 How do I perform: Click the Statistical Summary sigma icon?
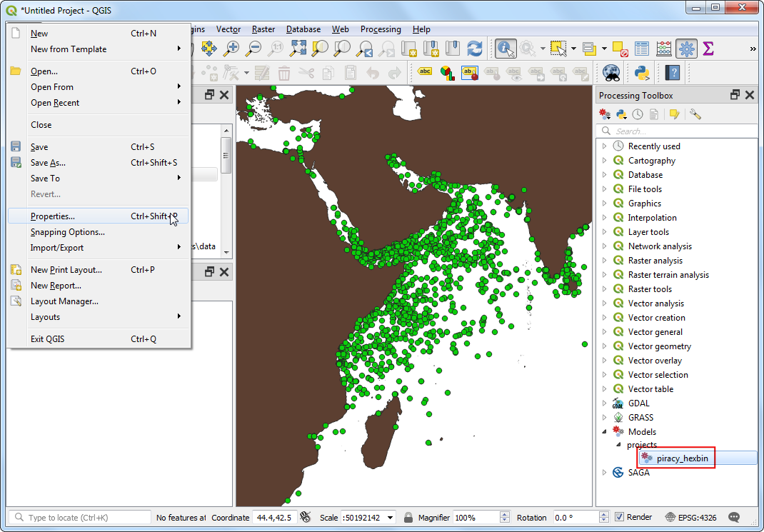pos(708,49)
